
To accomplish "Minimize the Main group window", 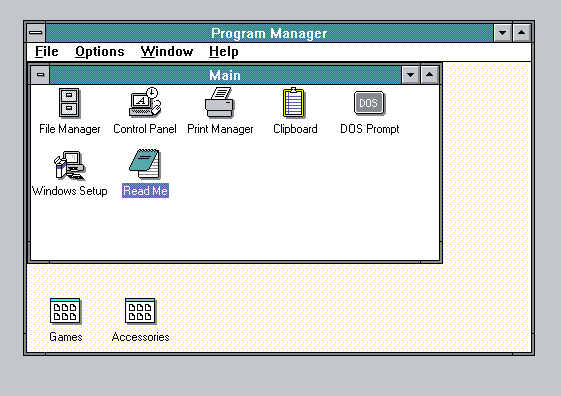I will point(410,75).
